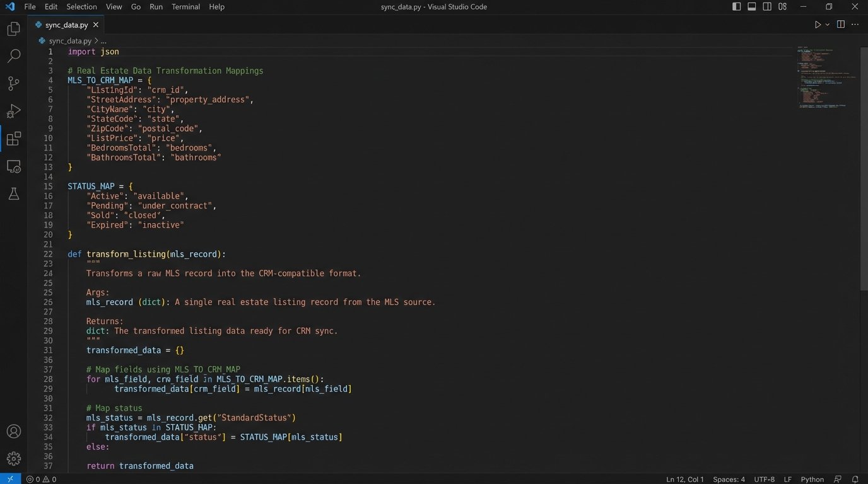The image size is (868, 484).
Task: Toggle the primary sidebar visibility
Action: [x=736, y=6]
